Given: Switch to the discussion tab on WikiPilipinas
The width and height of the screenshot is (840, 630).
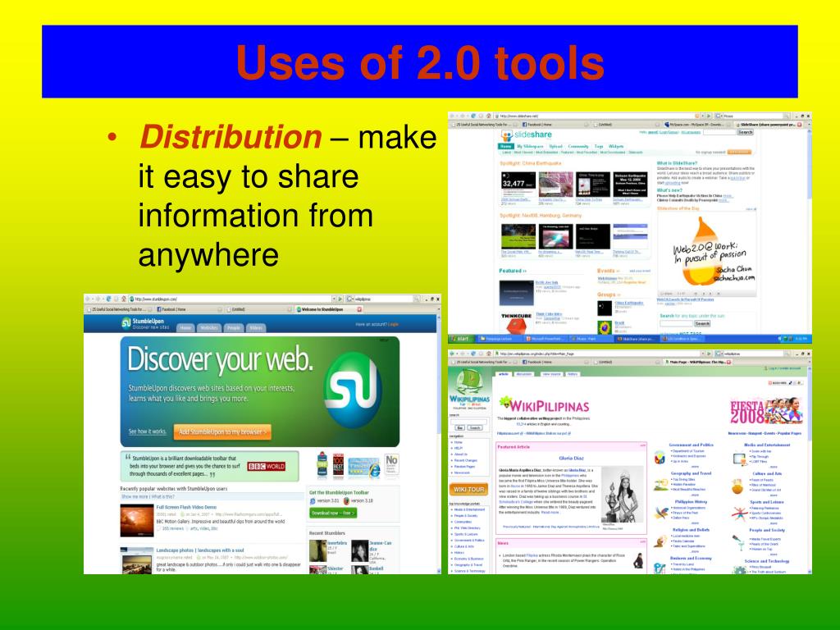Looking at the screenshot, I should tap(524, 374).
